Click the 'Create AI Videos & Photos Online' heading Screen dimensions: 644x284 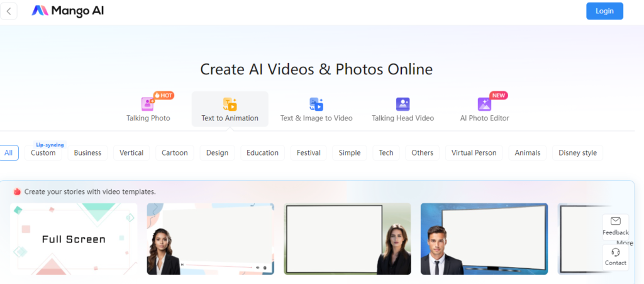pos(316,69)
